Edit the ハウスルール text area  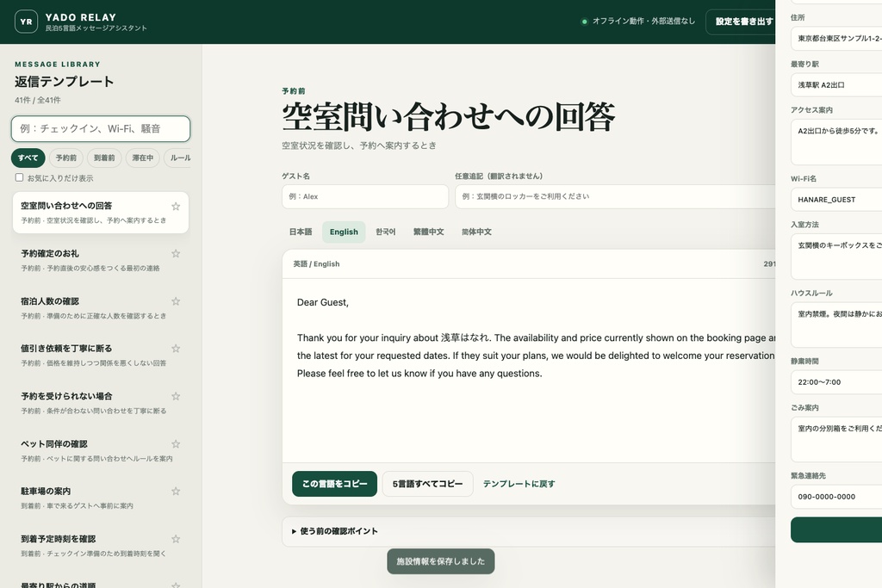pyautogui.click(x=835, y=325)
